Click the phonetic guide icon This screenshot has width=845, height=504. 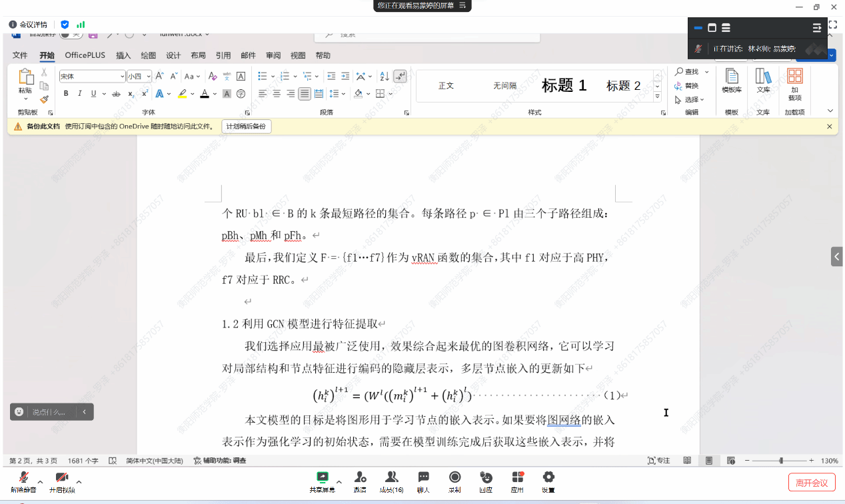pyautogui.click(x=227, y=77)
